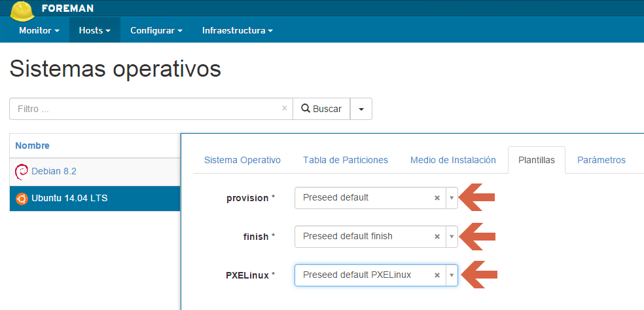The height and width of the screenshot is (310, 644).
Task: Click the Debian swirl icon
Action: coord(22,172)
